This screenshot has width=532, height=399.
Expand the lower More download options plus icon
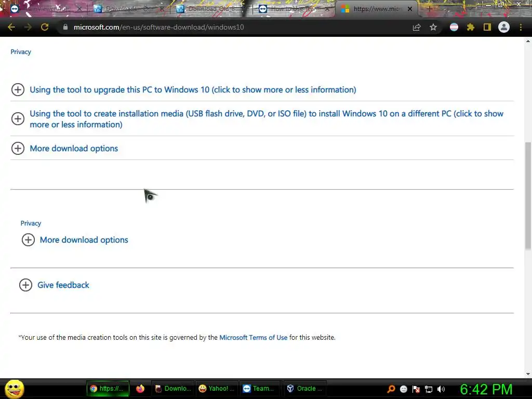[x=28, y=240]
